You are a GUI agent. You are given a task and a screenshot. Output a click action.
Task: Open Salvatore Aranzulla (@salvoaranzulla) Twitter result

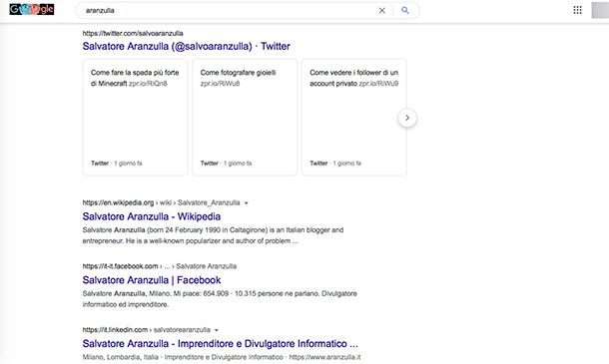(186, 46)
